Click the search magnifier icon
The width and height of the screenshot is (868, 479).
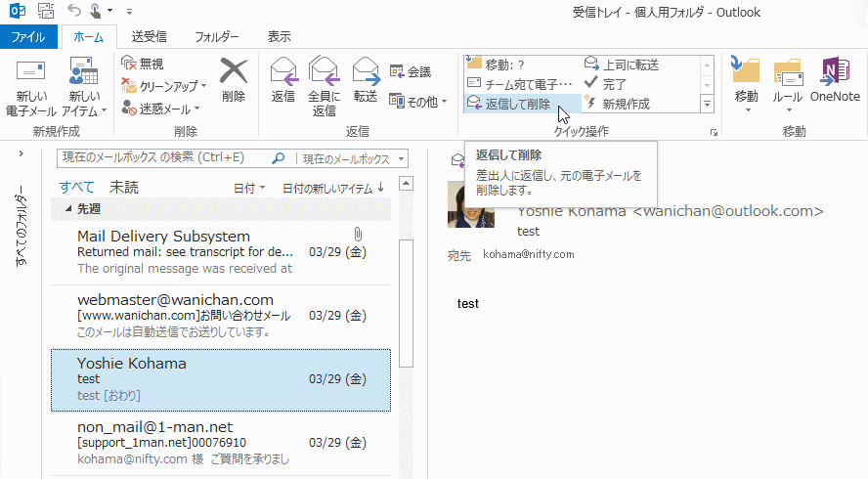(279, 158)
